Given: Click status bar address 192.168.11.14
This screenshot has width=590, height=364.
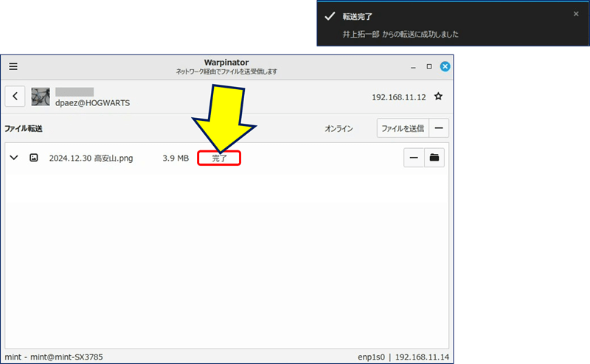Looking at the screenshot, I should [x=422, y=357].
